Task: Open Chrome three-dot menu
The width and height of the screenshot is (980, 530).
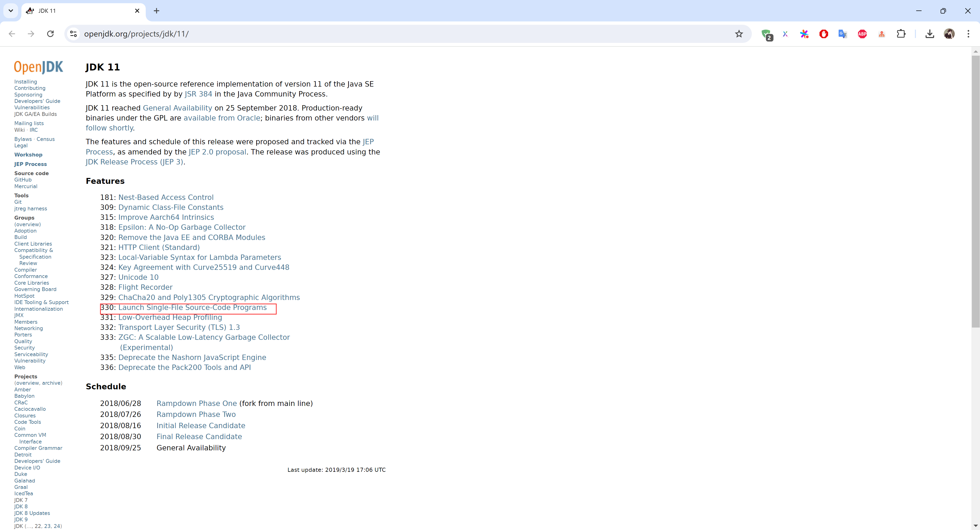Action: [x=968, y=34]
